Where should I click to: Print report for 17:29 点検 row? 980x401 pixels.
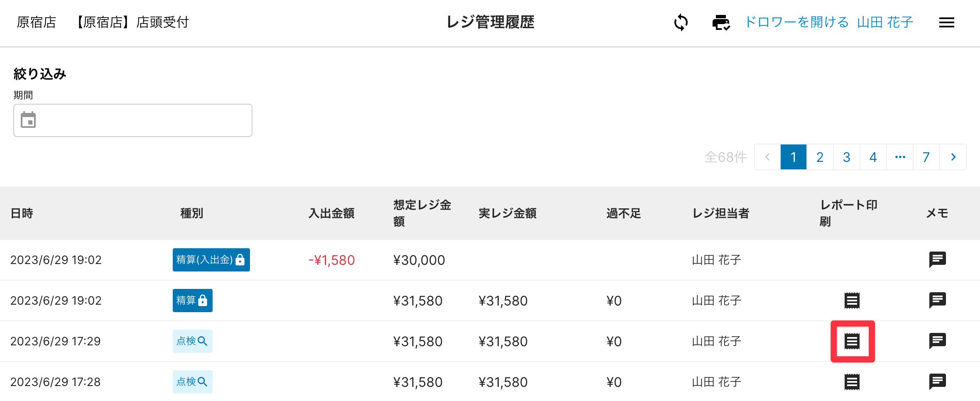pyautogui.click(x=852, y=341)
